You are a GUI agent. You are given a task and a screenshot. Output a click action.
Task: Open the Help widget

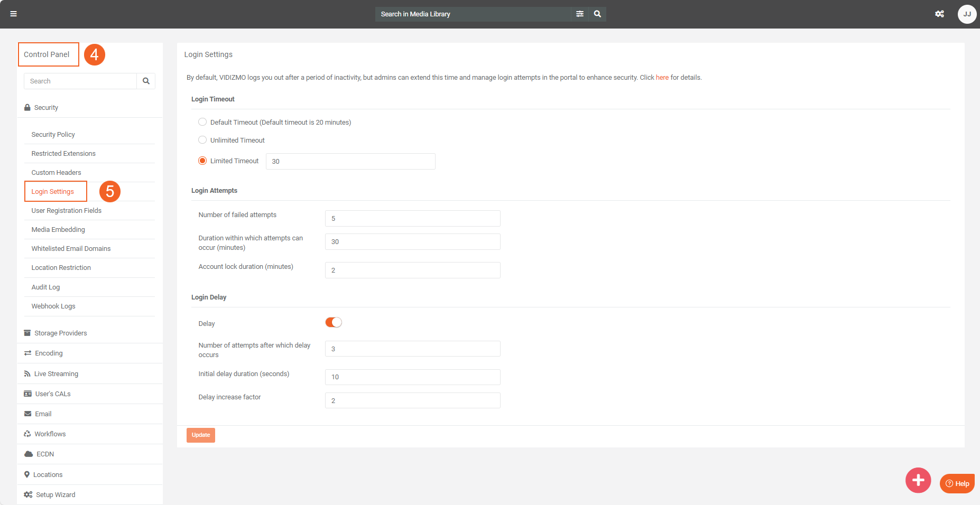click(957, 483)
